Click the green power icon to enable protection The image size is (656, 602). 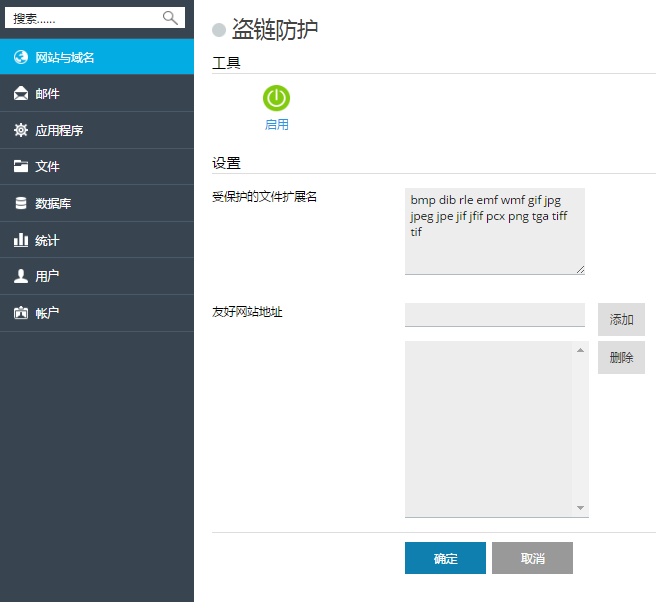(x=276, y=98)
